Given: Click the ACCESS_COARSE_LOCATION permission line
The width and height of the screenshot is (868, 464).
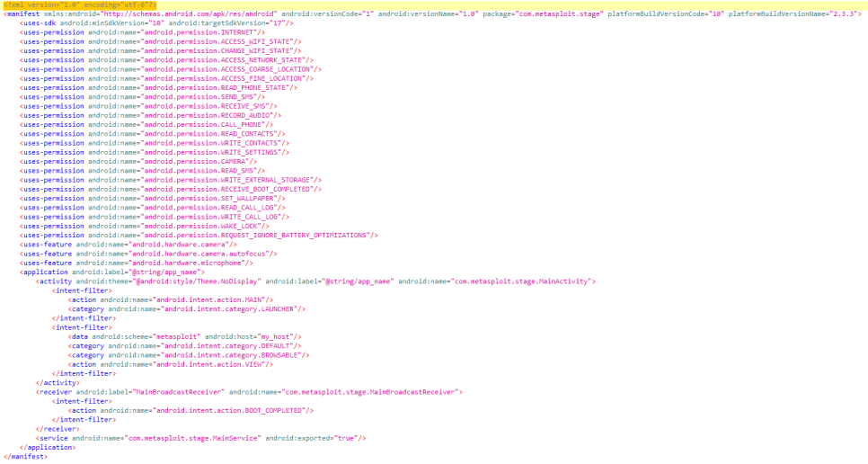Looking at the screenshot, I should [171, 69].
